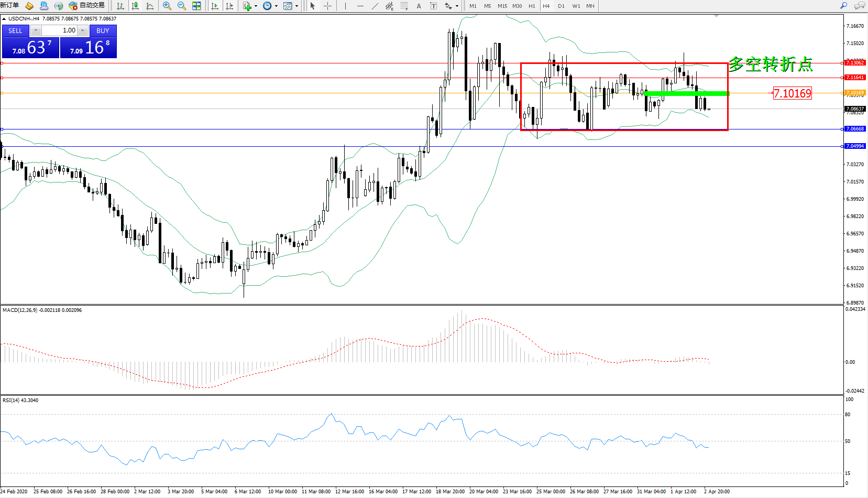Open the indicators list dropdown arrow
Viewport: 868px width, 498px height.
click(256, 6)
